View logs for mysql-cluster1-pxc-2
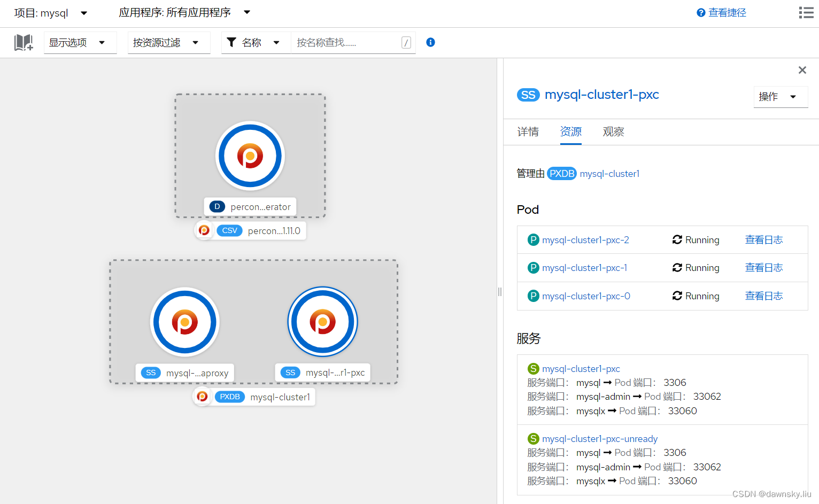Viewport: 819px width, 504px height. click(764, 240)
